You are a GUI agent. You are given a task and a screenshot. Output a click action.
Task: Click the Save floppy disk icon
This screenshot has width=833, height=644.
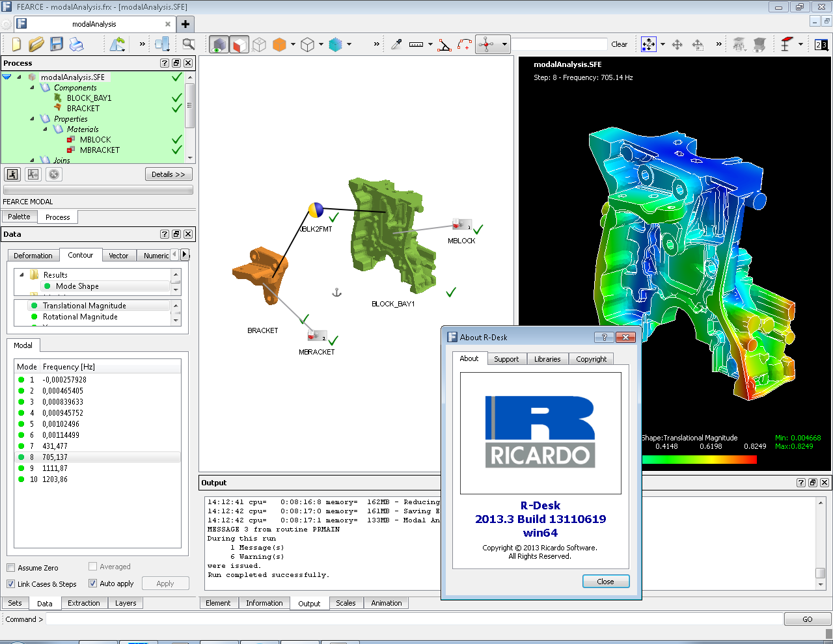coord(57,44)
